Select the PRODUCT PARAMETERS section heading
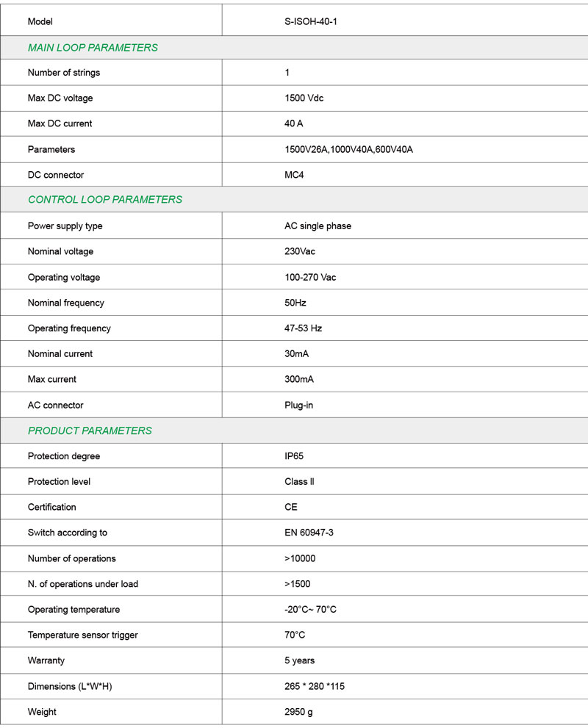This screenshot has height=728, width=588. pyautogui.click(x=90, y=430)
